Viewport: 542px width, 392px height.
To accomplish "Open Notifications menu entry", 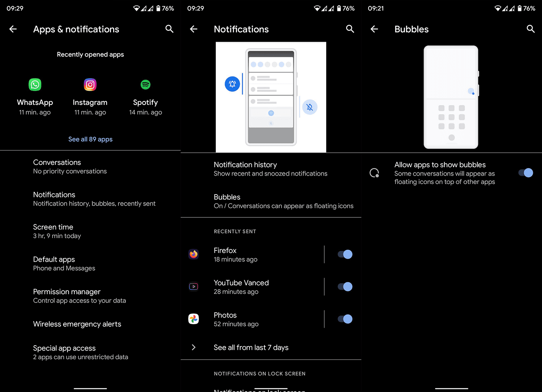I will (x=90, y=199).
